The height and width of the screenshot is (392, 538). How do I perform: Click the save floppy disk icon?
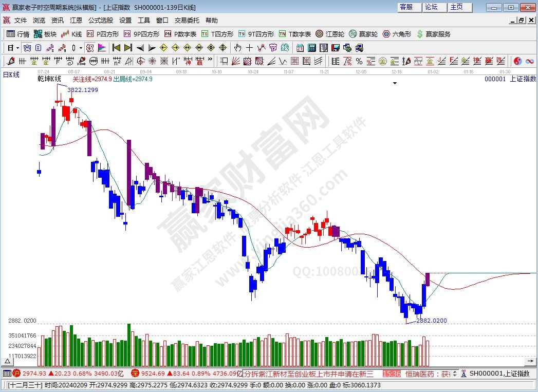coord(335,48)
